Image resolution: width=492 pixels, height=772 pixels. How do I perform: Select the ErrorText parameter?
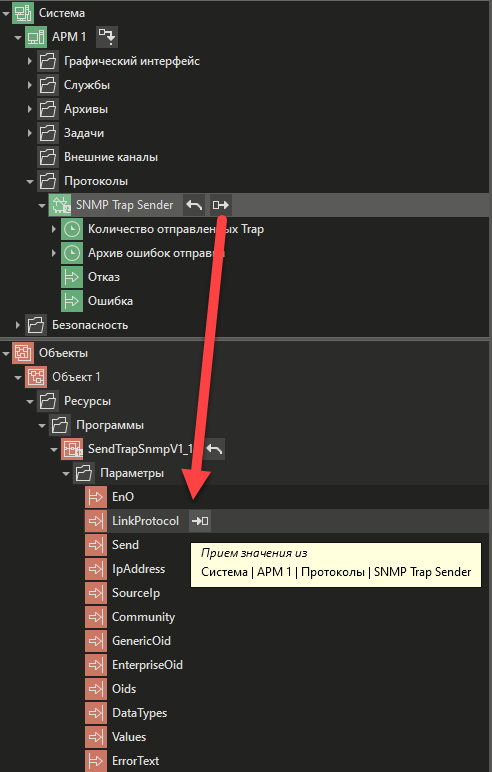tap(135, 761)
